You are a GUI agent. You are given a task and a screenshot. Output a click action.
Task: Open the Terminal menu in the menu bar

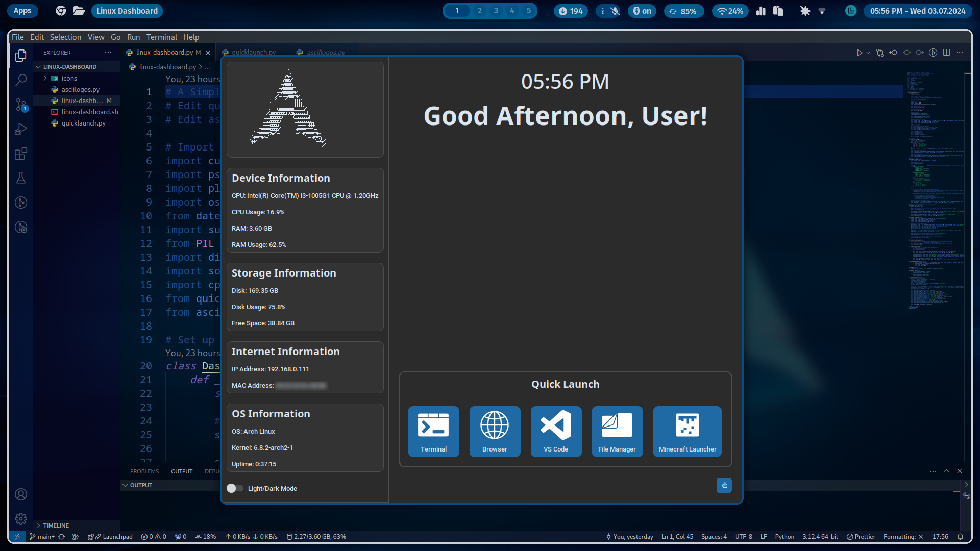(x=161, y=37)
